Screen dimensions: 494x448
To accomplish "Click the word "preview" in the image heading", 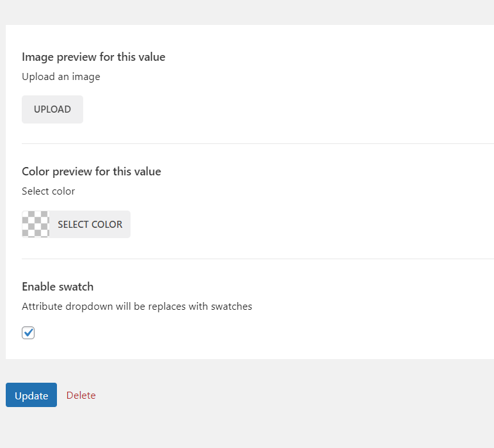I will 76,57.
